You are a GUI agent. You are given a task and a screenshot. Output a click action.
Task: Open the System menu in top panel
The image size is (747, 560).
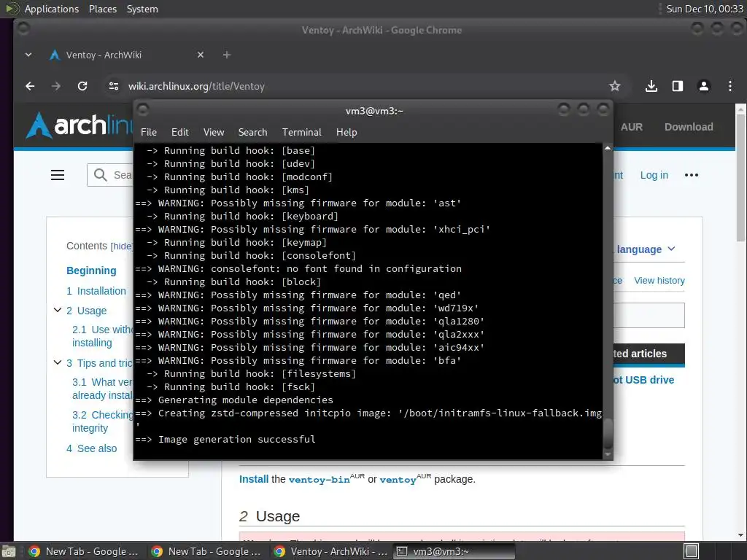142,9
